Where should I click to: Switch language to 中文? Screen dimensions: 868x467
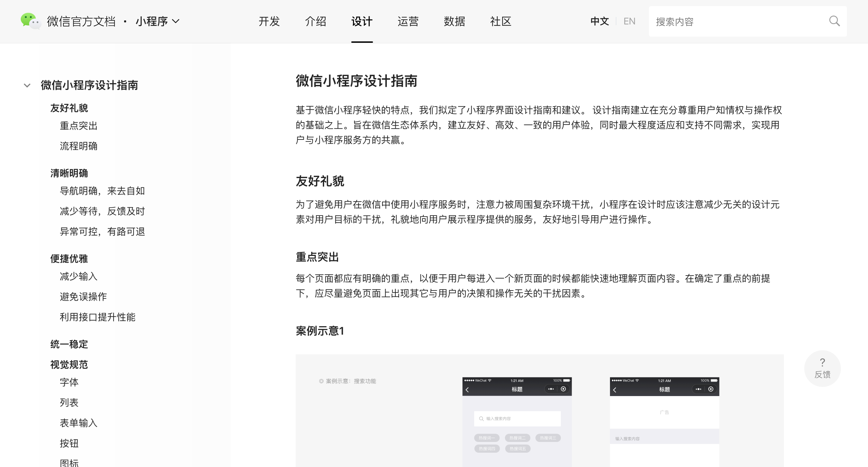[x=599, y=21]
